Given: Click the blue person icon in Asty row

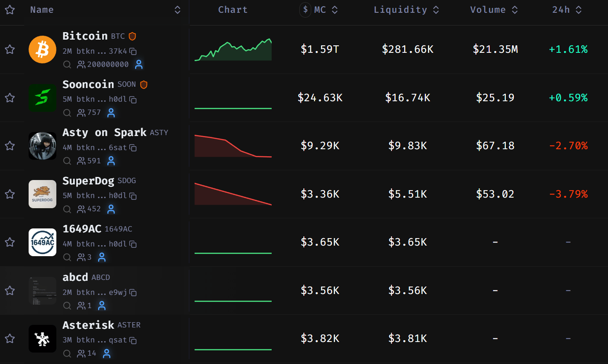Looking at the screenshot, I should click(x=111, y=161).
